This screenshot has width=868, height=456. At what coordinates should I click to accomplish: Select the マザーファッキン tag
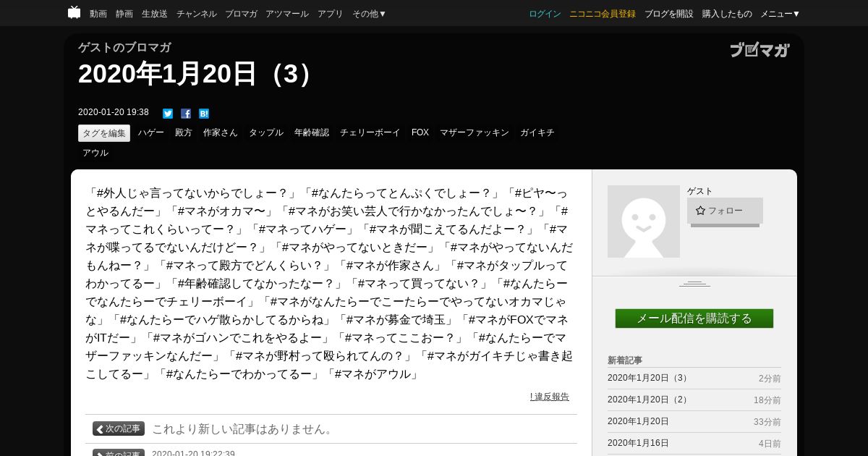[475, 133]
